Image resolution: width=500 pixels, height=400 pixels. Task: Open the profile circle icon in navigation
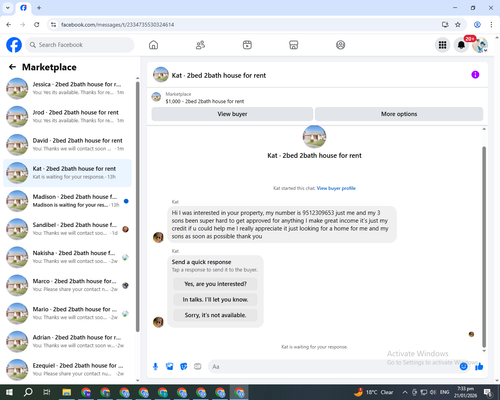(x=340, y=45)
